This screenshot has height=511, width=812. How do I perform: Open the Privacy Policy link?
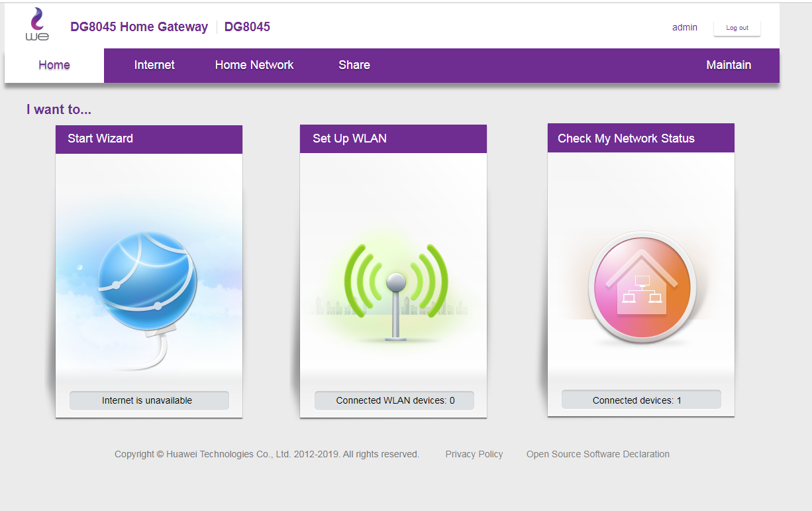tap(474, 454)
